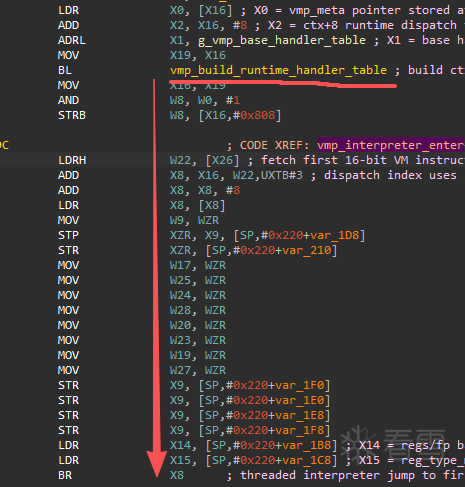Image resolution: width=465 pixels, height=487 pixels.
Task: Select the var_1E8 stack variable
Action: click(x=299, y=415)
